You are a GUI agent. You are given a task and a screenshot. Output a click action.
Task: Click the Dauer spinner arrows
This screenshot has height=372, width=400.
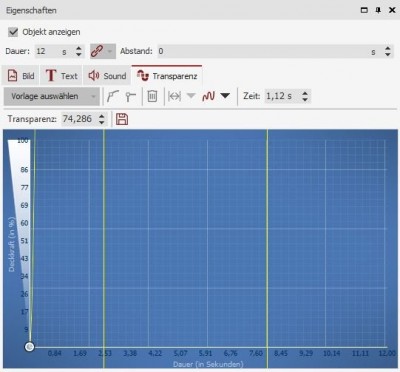[x=79, y=51]
